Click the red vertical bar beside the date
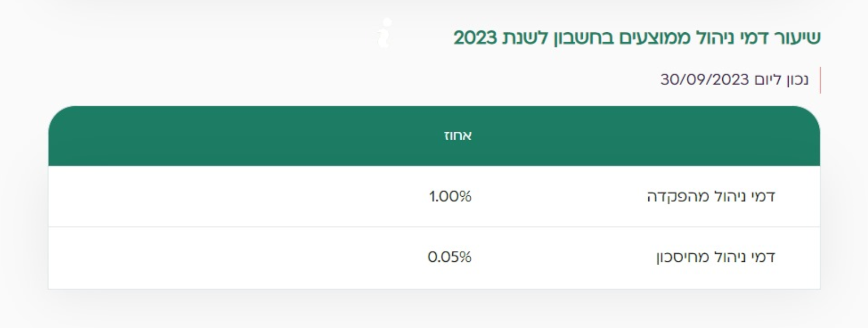Screen dimensions: 868x328 tap(820, 80)
